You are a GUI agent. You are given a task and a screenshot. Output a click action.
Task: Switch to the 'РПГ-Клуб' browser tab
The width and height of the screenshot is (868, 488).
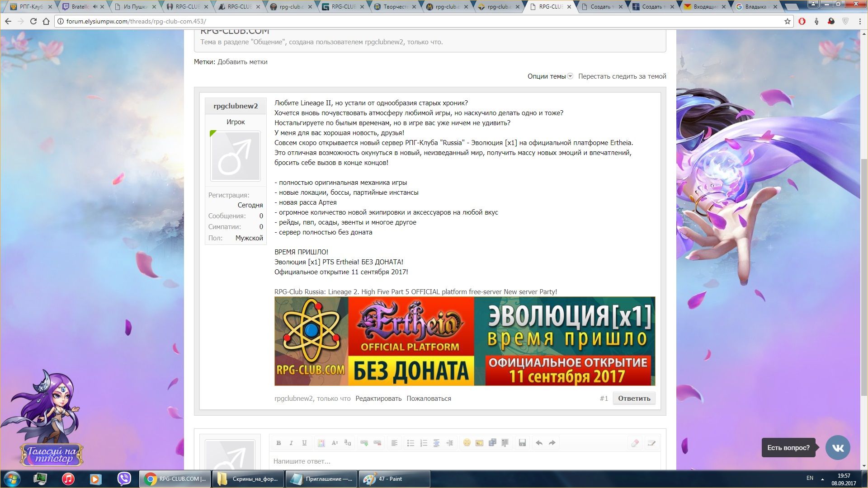(31, 7)
